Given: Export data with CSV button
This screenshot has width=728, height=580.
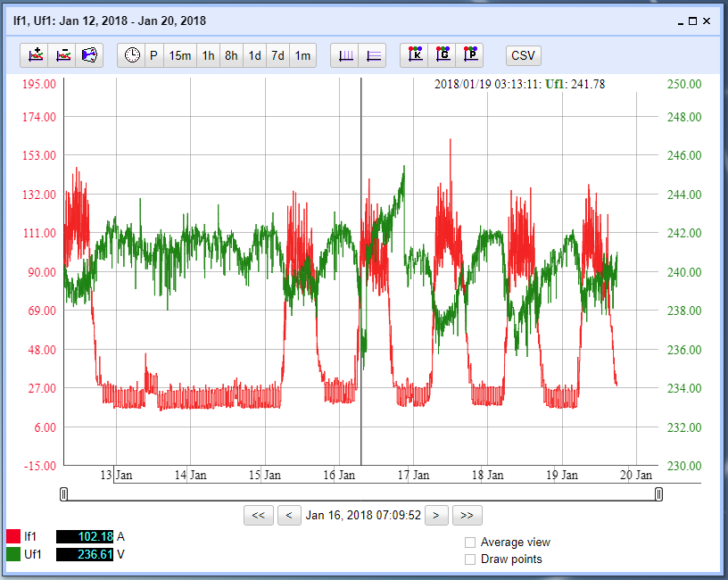Looking at the screenshot, I should click(x=523, y=55).
